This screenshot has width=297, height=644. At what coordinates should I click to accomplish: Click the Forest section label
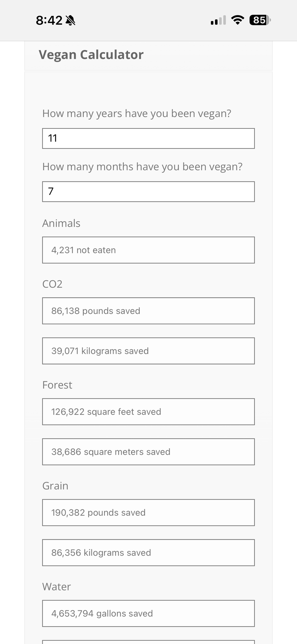coord(57,385)
